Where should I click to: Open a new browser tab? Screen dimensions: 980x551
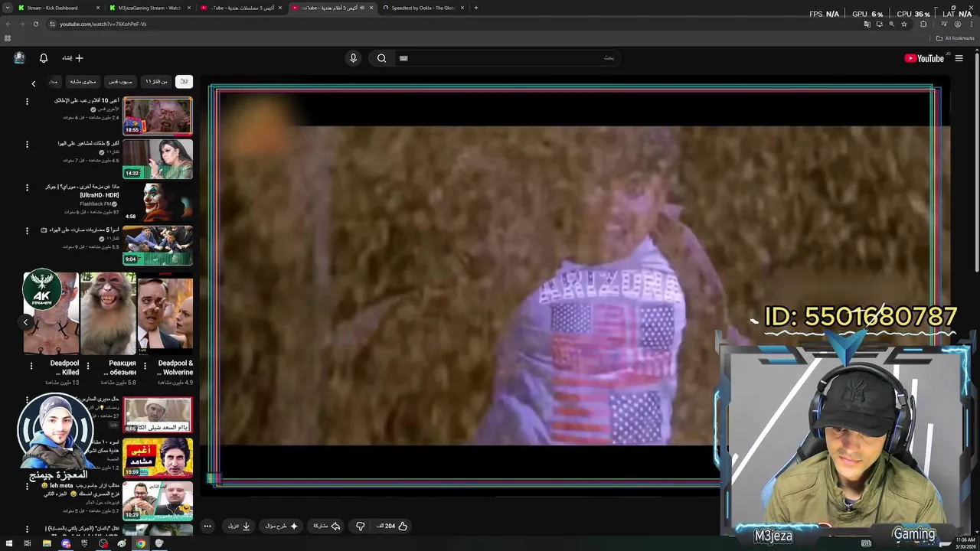tap(476, 8)
